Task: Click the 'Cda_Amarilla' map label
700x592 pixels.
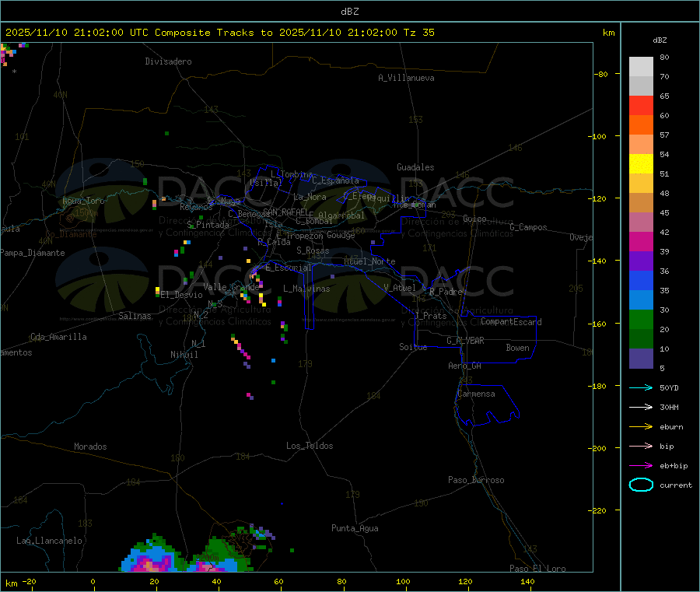Action: click(x=58, y=337)
